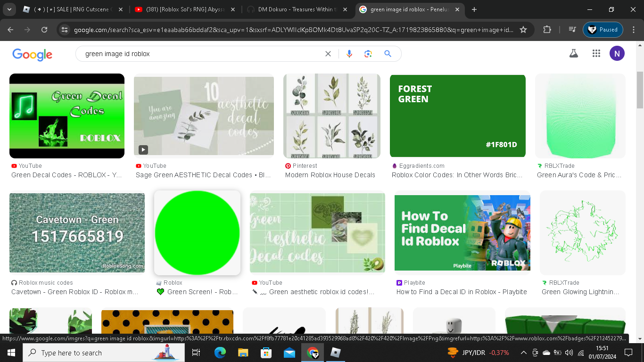
Task: Click the Windows taskbar search box
Action: [103, 353]
